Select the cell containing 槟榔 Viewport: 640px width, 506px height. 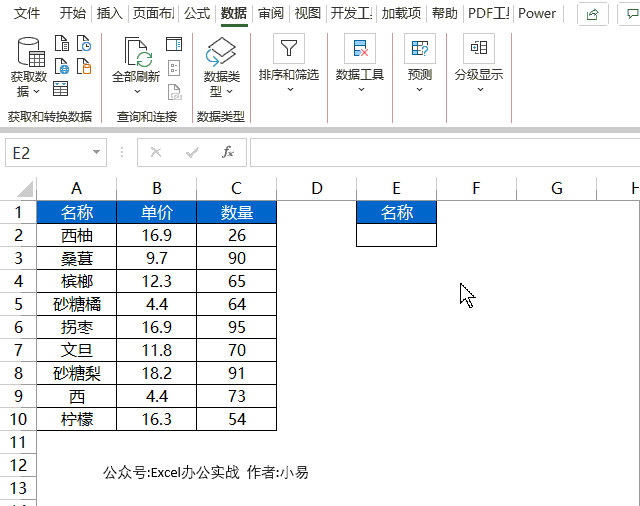tap(76, 281)
